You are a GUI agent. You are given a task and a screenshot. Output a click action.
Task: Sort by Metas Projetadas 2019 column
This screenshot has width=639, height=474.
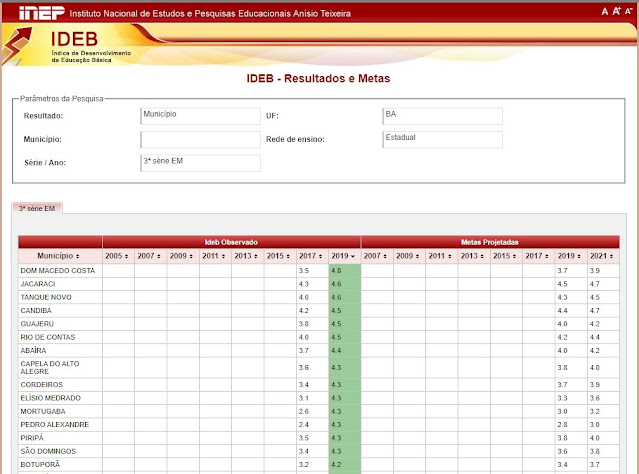(571, 256)
